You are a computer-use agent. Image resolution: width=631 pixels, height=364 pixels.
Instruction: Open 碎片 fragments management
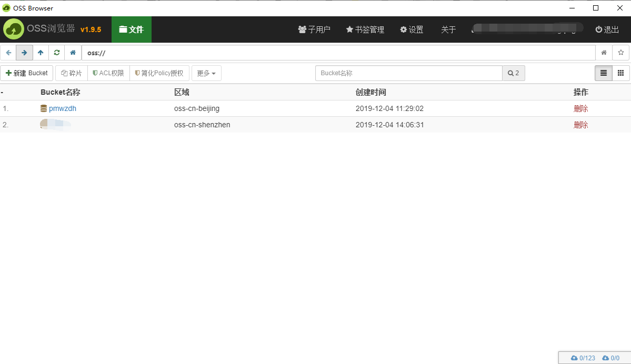tap(71, 73)
